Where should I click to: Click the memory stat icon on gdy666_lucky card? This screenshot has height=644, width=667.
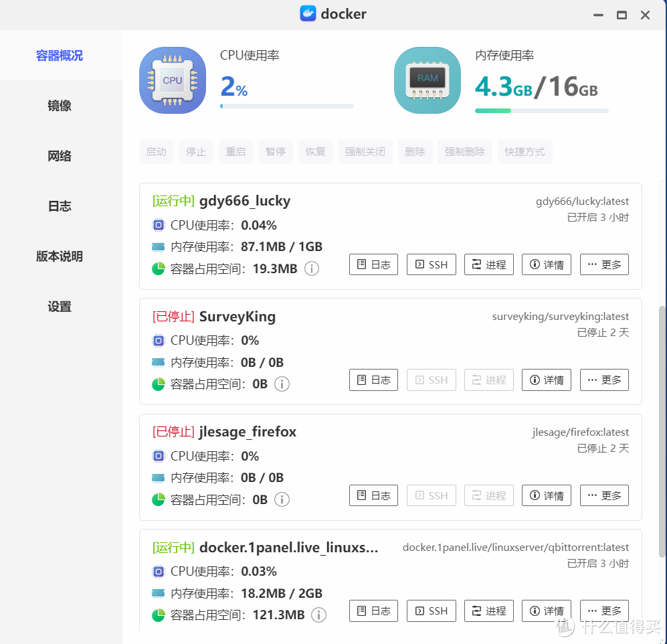pyautogui.click(x=158, y=246)
